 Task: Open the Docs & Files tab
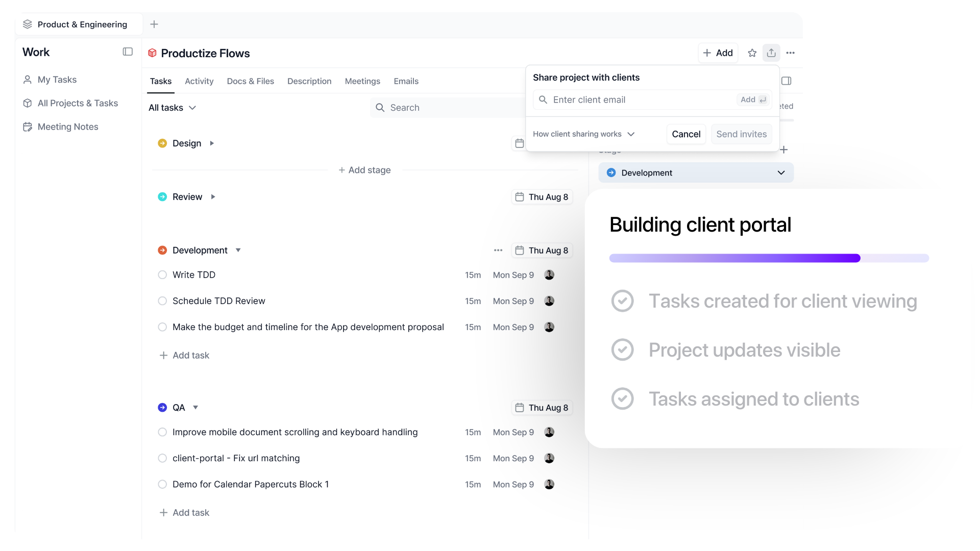click(250, 81)
